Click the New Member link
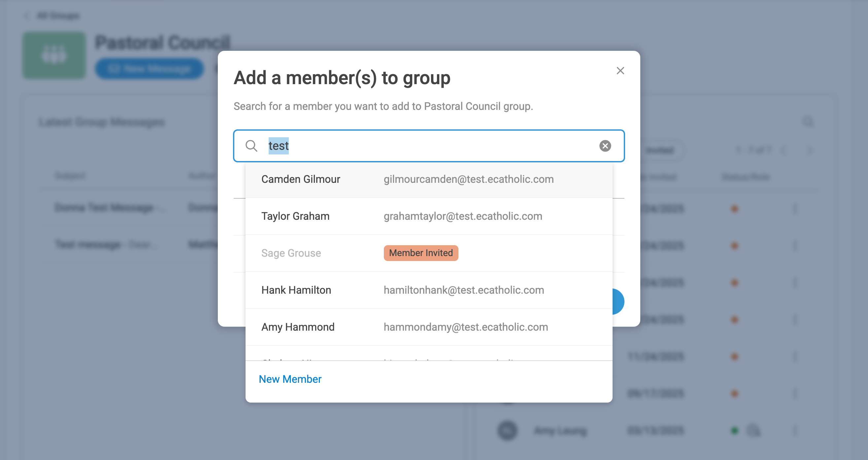The image size is (868, 460). click(x=290, y=379)
